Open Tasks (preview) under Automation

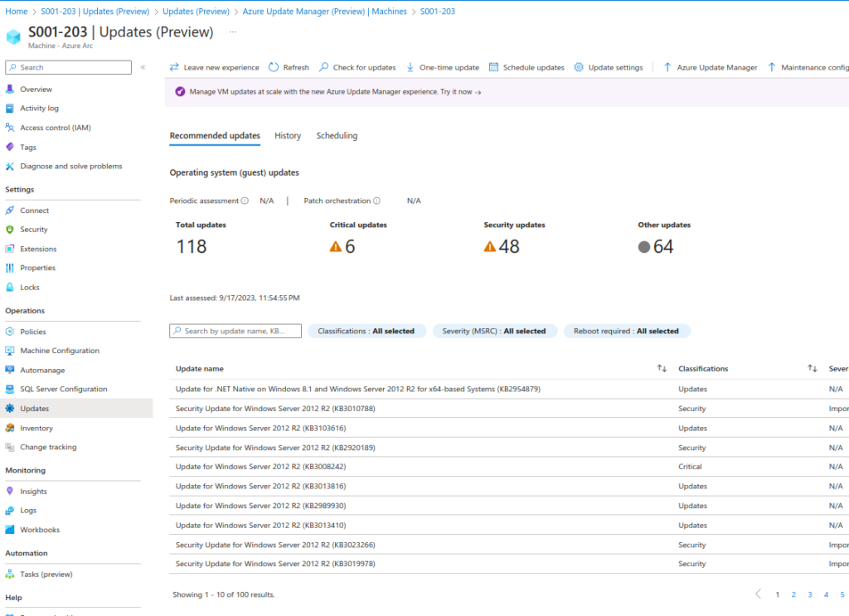coord(46,575)
